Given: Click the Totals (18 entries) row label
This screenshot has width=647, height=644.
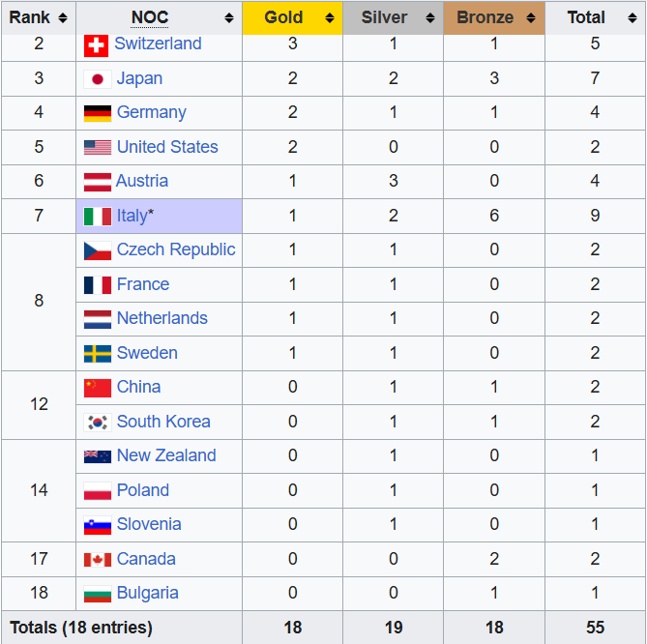Looking at the screenshot, I should 81,628.
